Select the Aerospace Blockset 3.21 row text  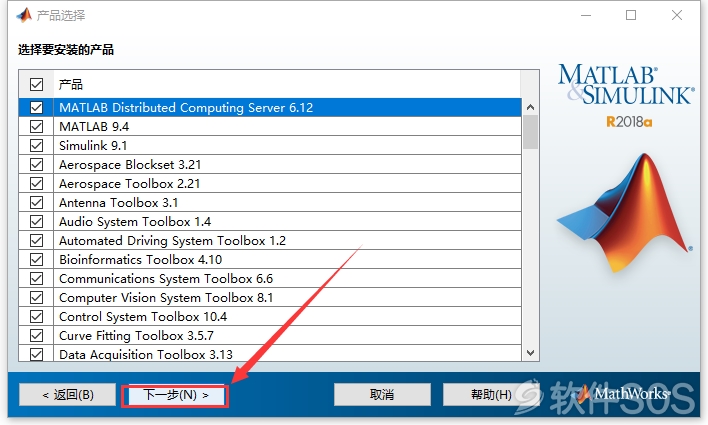[130, 164]
